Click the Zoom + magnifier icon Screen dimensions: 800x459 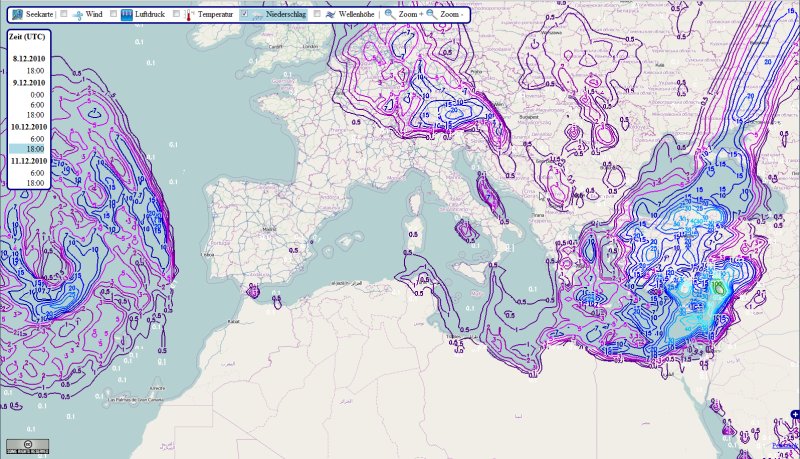click(x=390, y=15)
